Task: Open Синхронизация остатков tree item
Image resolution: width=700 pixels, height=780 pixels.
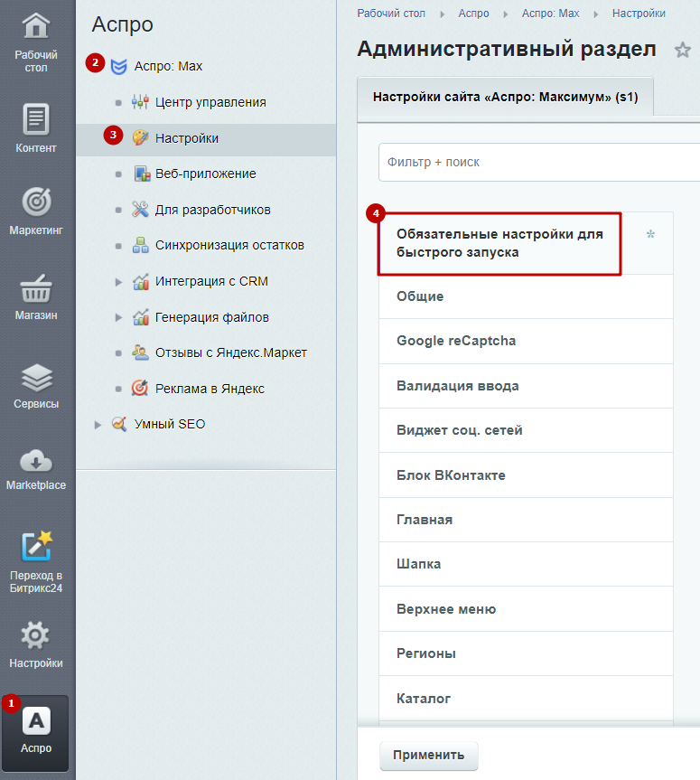Action: [229, 245]
